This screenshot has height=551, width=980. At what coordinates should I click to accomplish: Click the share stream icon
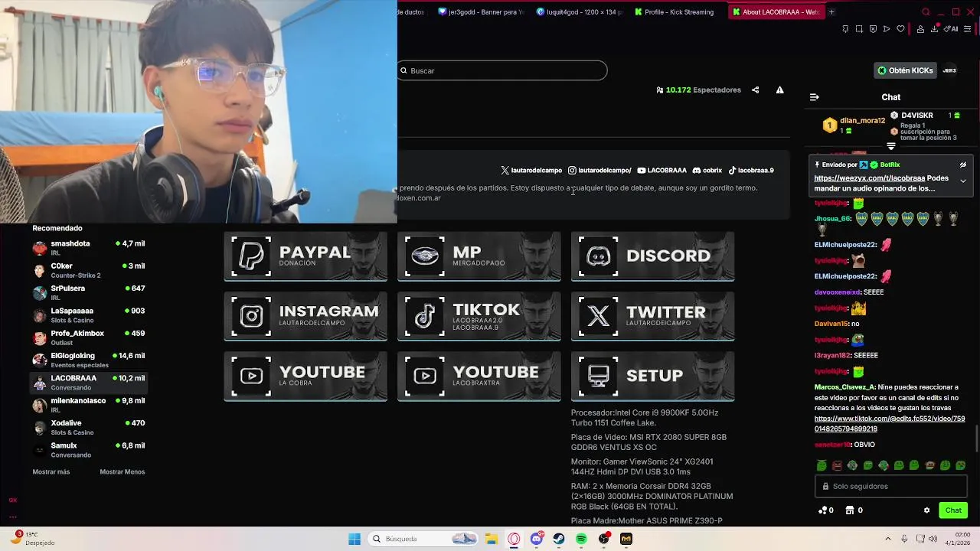click(755, 90)
